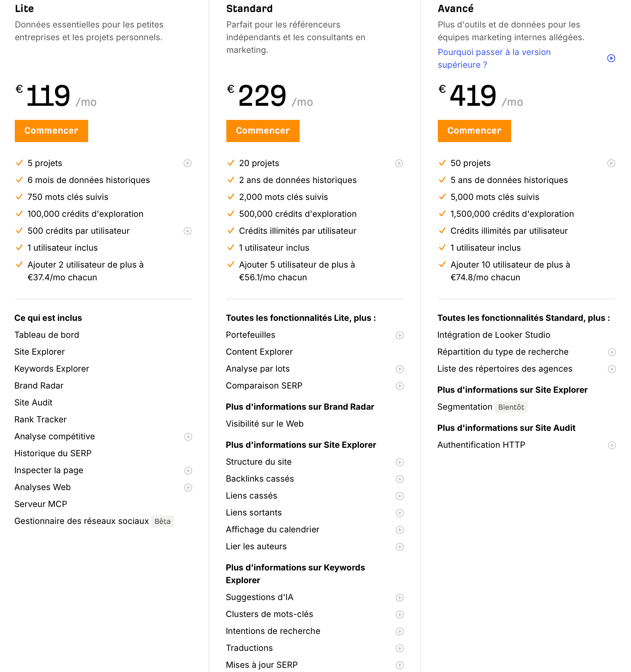Select the 20 projets feature video icon
631x672 pixels.
(399, 163)
